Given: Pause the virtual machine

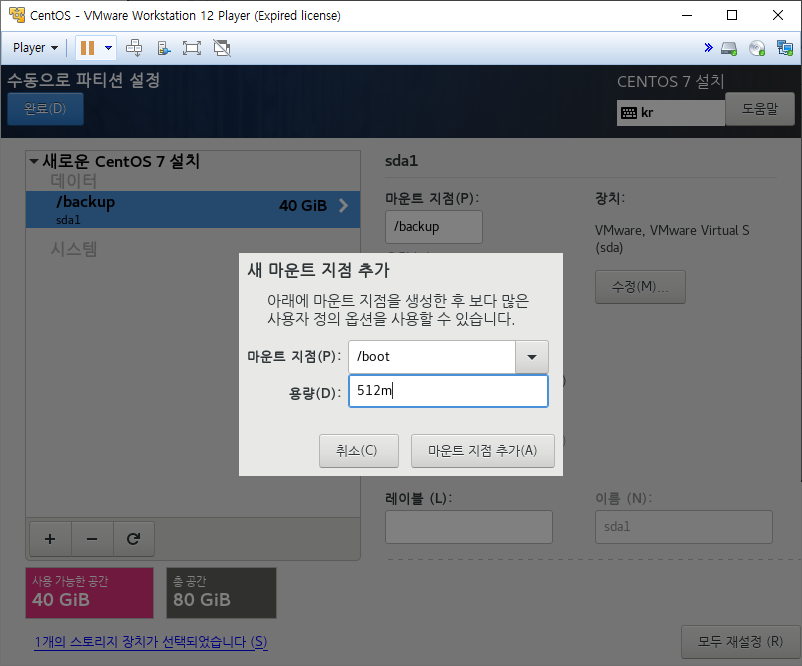Looking at the screenshot, I should click(x=87, y=48).
